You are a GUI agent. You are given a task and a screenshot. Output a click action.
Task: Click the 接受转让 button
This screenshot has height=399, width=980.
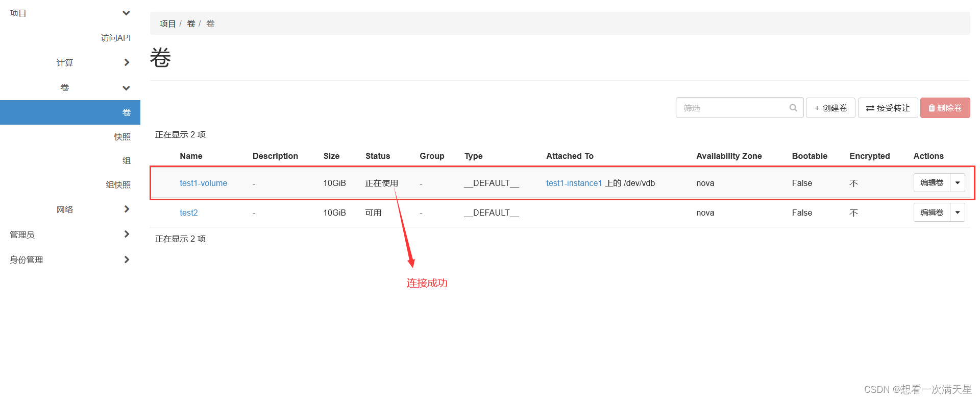pyautogui.click(x=888, y=108)
